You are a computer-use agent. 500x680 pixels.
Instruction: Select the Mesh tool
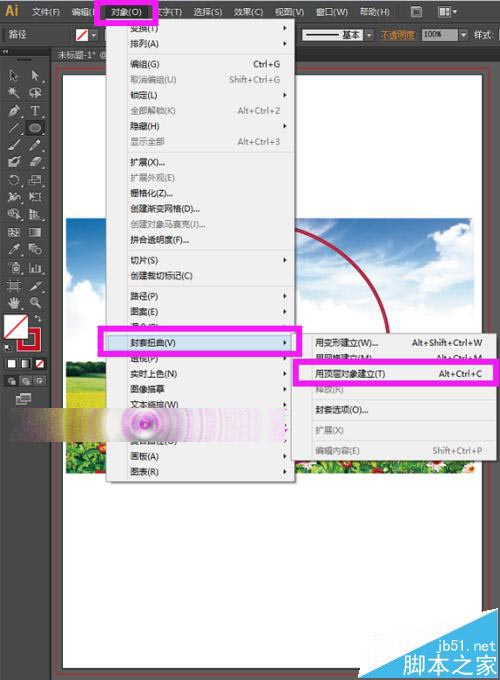click(x=14, y=232)
